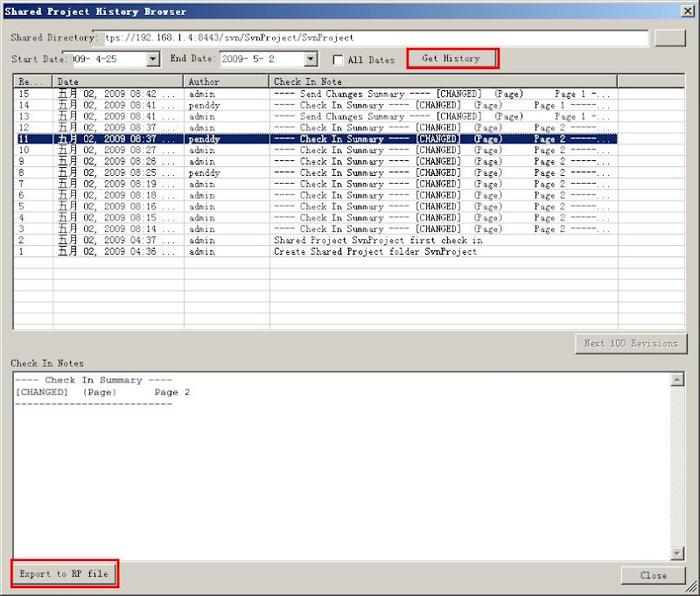Image resolution: width=700 pixels, height=596 pixels.
Task: Enable the All Dates checkbox
Action: 339,60
